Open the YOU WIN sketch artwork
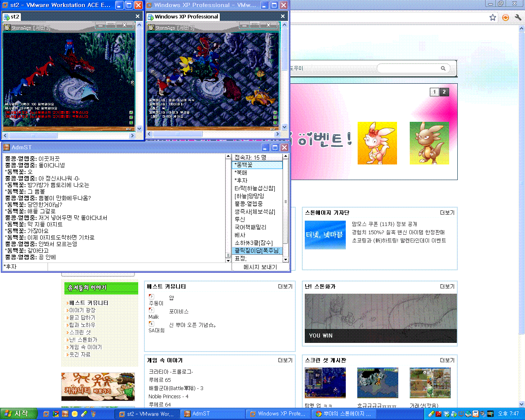525x420 pixels. pyautogui.click(x=381, y=318)
